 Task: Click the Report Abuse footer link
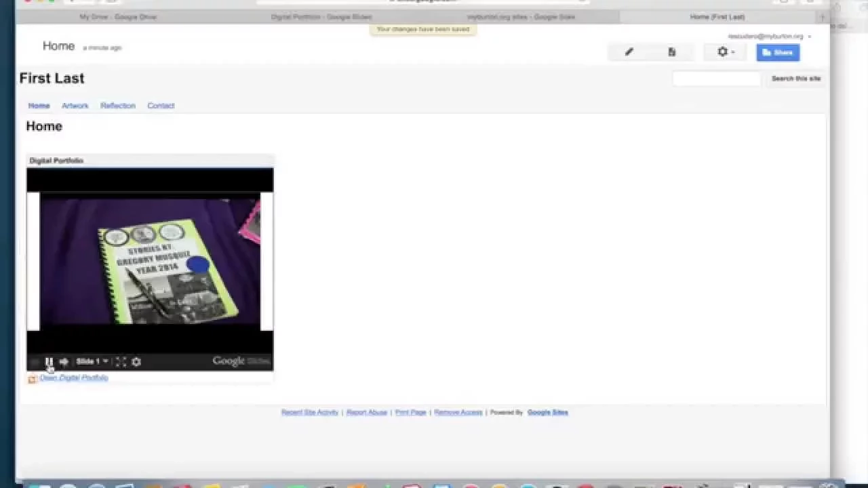click(367, 412)
